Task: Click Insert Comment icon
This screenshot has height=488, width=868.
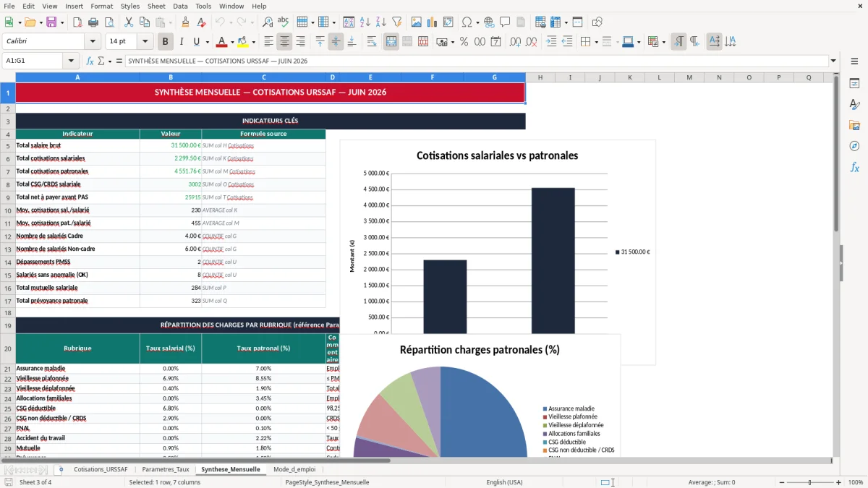Action: click(505, 22)
